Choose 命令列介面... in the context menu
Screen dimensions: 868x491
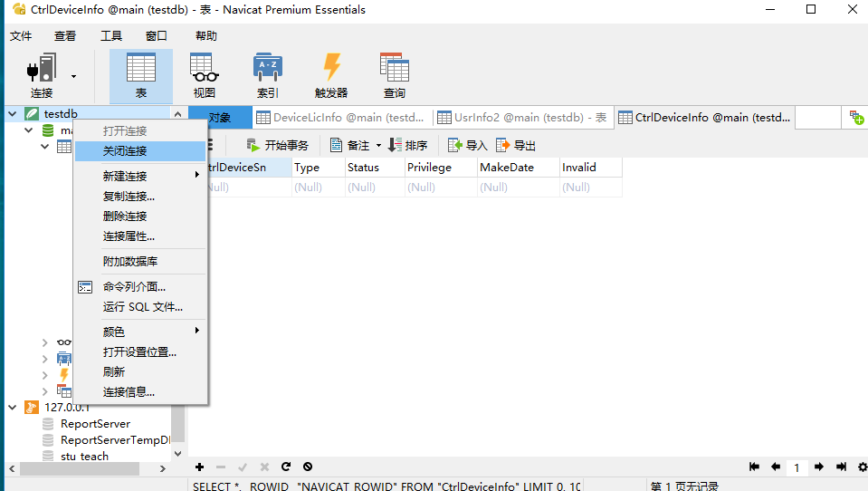pos(140,286)
